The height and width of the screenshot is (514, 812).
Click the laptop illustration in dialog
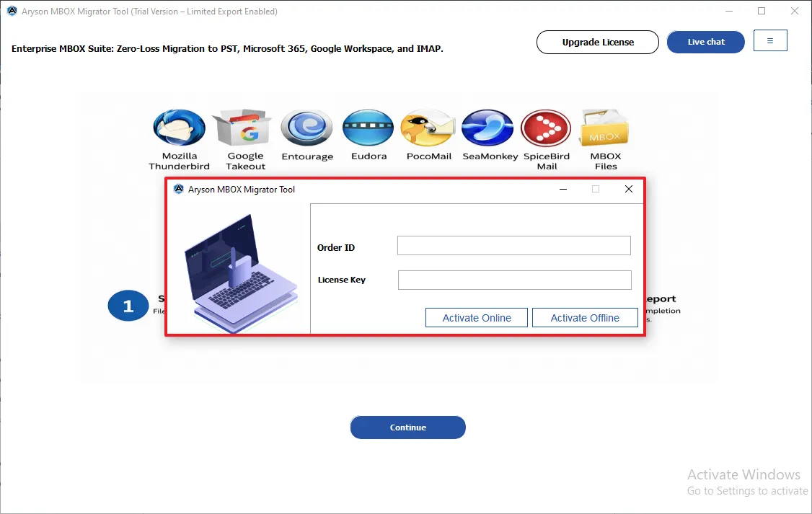coord(241,273)
